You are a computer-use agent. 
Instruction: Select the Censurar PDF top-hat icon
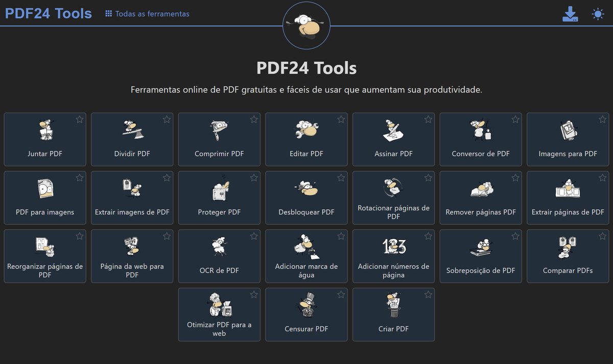pyautogui.click(x=306, y=305)
